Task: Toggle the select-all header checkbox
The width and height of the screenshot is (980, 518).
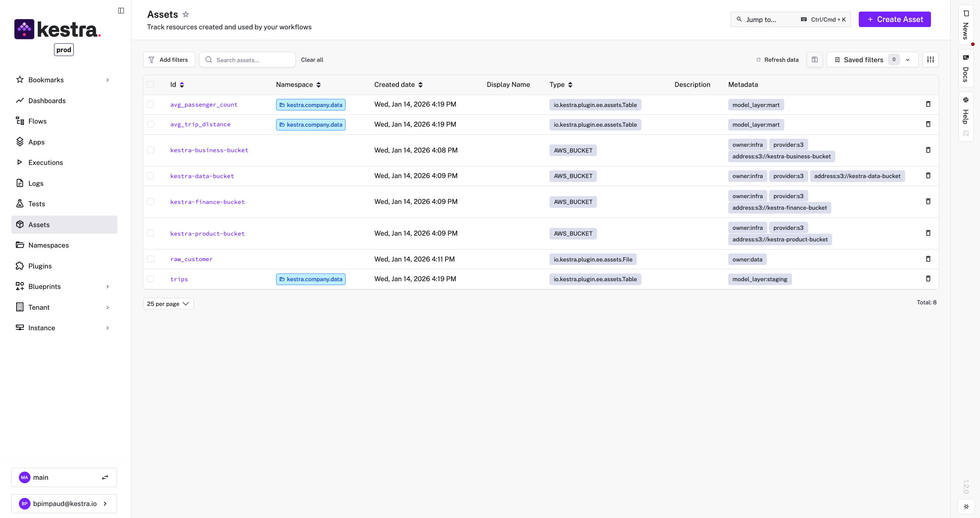Action: click(x=151, y=85)
